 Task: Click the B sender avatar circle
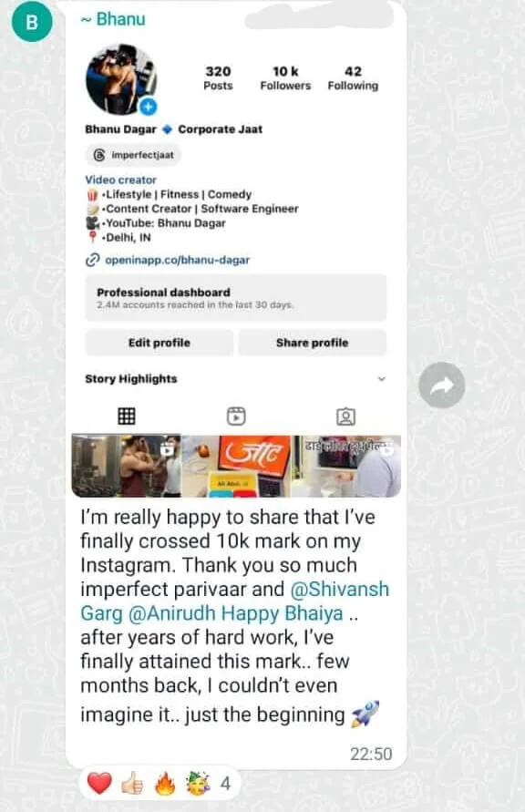(x=32, y=22)
